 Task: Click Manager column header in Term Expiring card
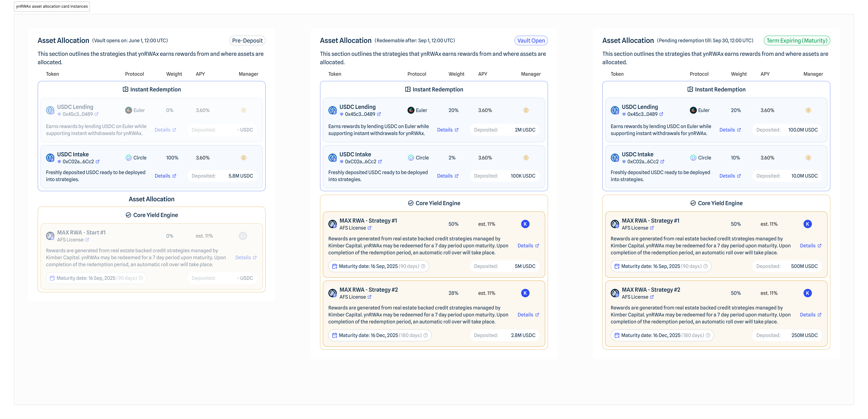[x=813, y=74]
